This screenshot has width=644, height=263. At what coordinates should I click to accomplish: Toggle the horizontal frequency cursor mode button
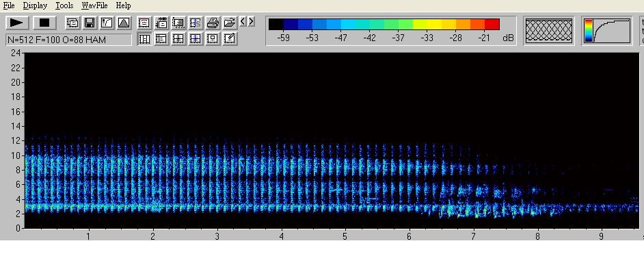pyautogui.click(x=161, y=38)
